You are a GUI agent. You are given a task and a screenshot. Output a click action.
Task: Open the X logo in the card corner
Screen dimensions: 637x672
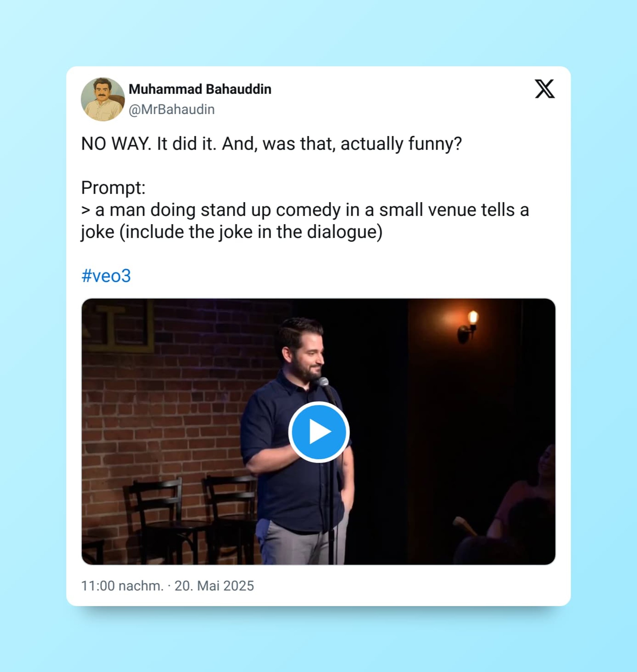pyautogui.click(x=545, y=89)
